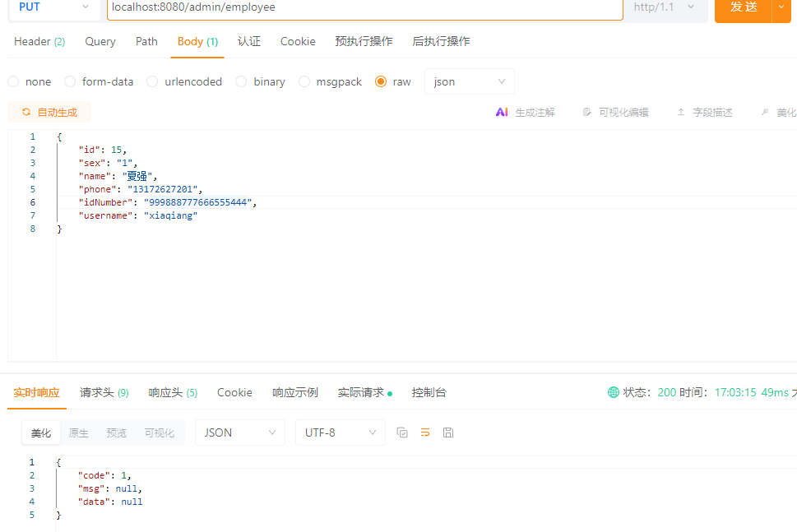Click the 200 status code value

point(667,392)
